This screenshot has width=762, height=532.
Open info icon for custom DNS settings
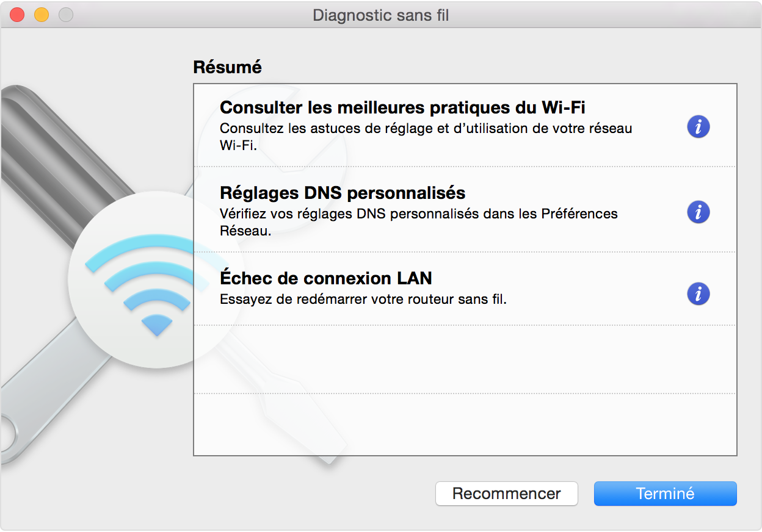[x=698, y=212]
